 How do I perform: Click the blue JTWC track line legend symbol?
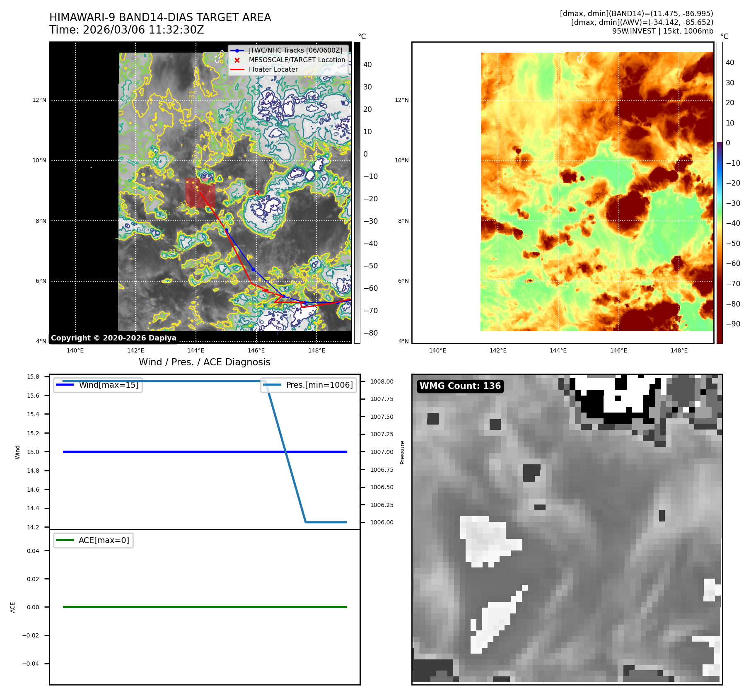[237, 51]
